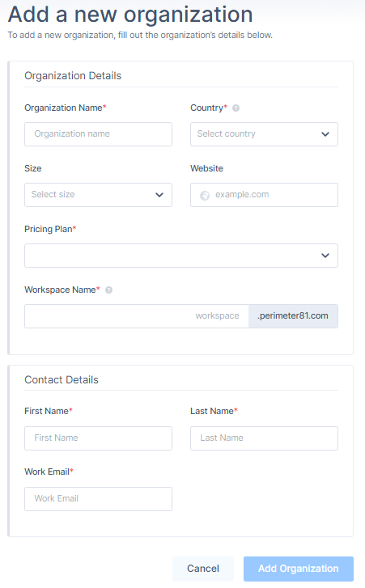
Task: Open the Select size dropdown
Action: [x=98, y=195]
